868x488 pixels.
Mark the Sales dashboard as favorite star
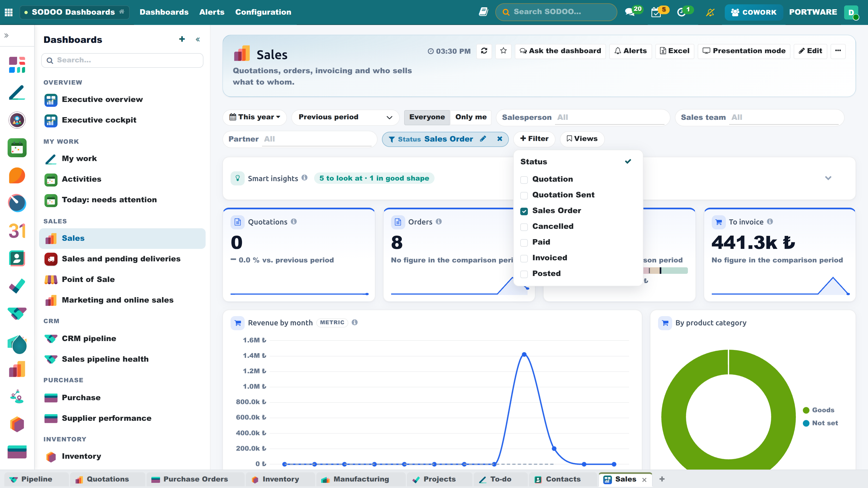pyautogui.click(x=503, y=51)
